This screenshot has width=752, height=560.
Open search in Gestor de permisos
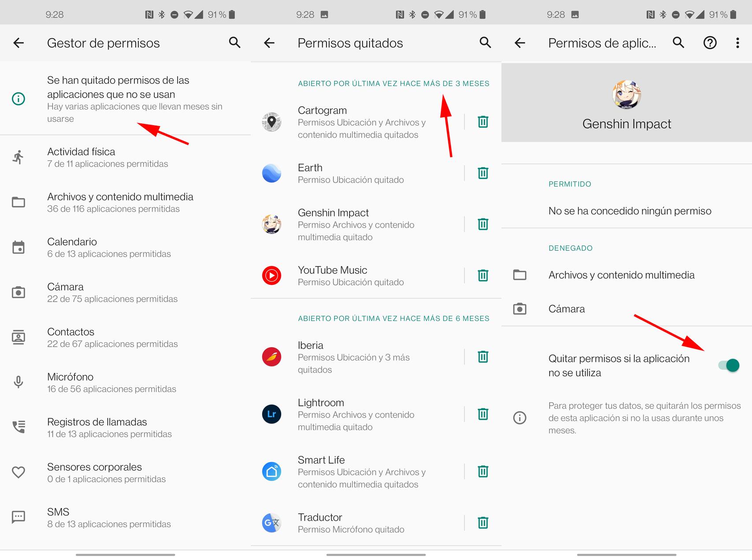pyautogui.click(x=235, y=43)
